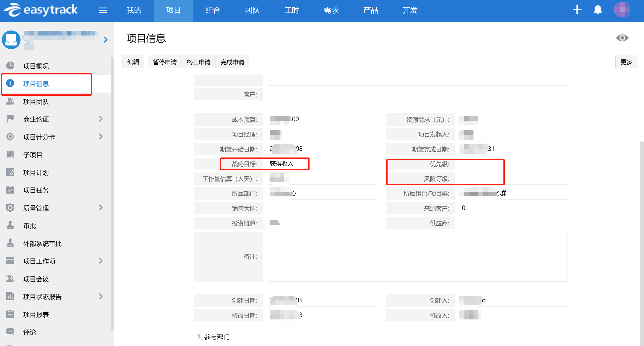Expand project switcher arrow beside project name
644x346 pixels.
pyautogui.click(x=106, y=40)
